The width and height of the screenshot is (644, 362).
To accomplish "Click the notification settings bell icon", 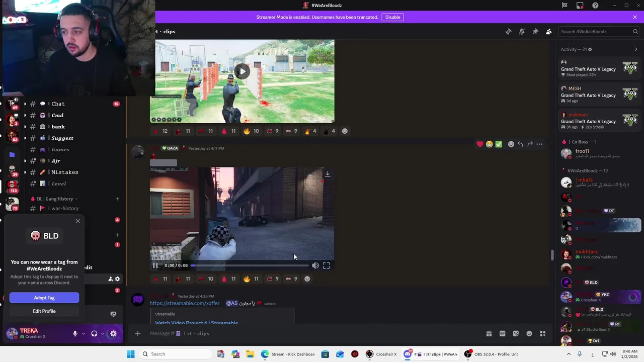I will (x=522, y=31).
